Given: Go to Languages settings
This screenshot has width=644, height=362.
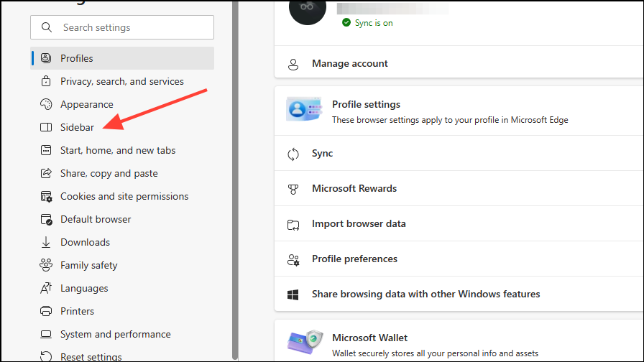Looking at the screenshot, I should 84,288.
